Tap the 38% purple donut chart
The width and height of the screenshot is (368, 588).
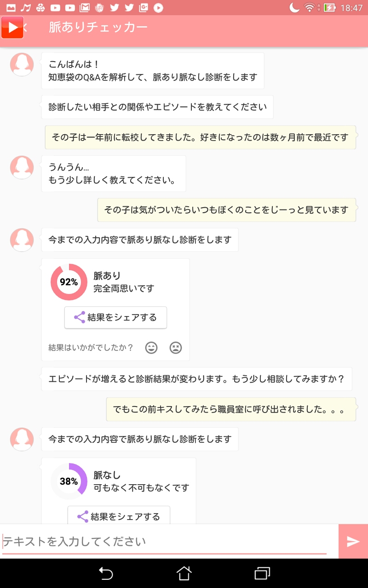pos(69,481)
